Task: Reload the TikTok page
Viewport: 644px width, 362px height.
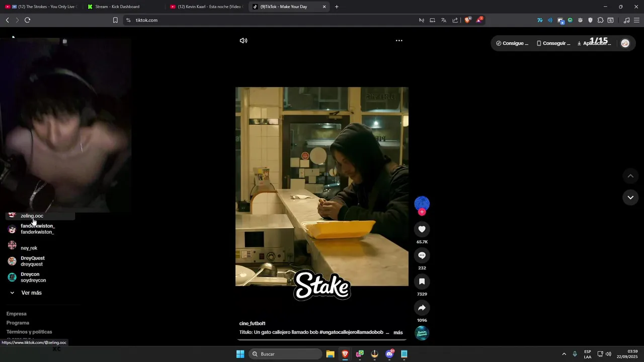Action: (x=27, y=20)
